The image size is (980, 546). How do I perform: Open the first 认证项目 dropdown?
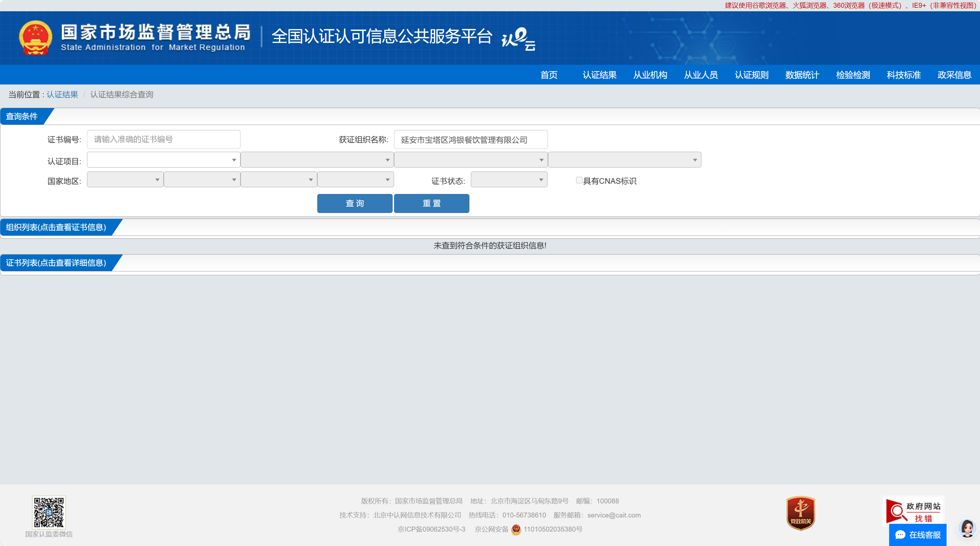tap(164, 160)
